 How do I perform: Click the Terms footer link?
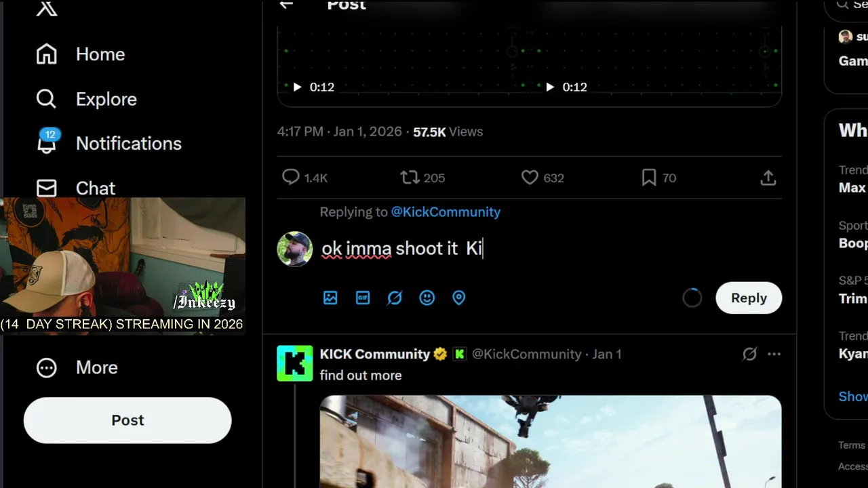coord(852,445)
